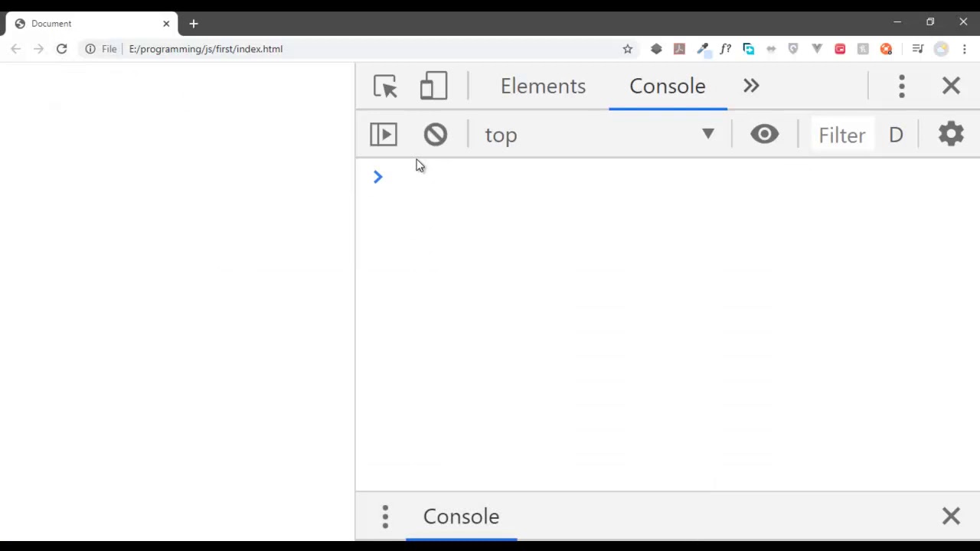This screenshot has width=980, height=551.
Task: Toggle the device toolbar icon
Action: 433,86
